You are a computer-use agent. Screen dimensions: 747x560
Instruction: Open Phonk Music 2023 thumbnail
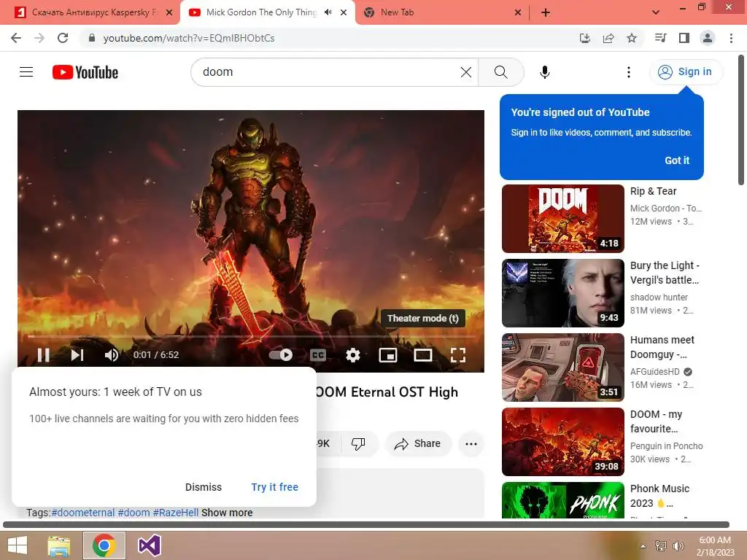[562, 500]
